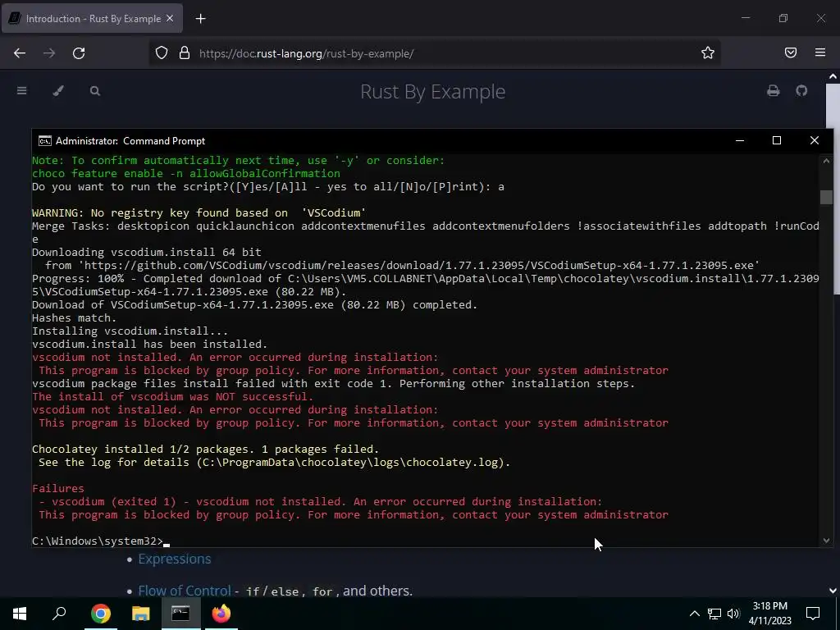Viewport: 840px width, 630px height.
Task: Switch to Firefox from the taskbar
Action: (221, 614)
